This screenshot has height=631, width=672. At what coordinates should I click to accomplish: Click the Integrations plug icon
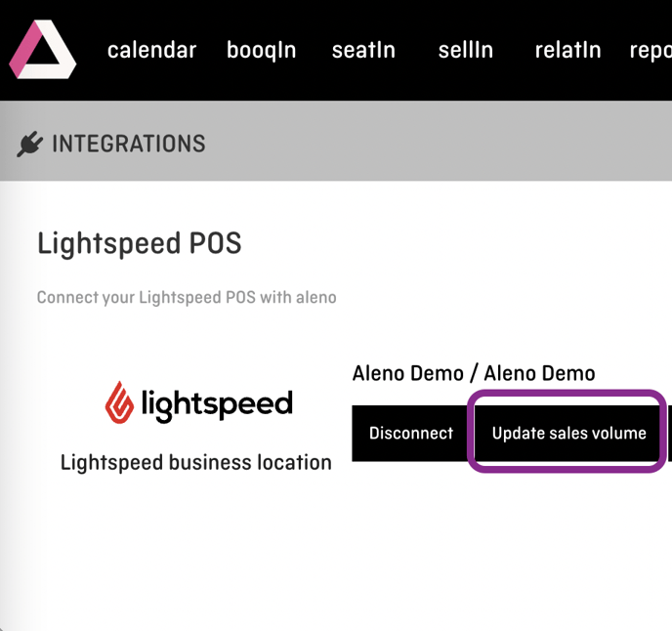click(29, 144)
